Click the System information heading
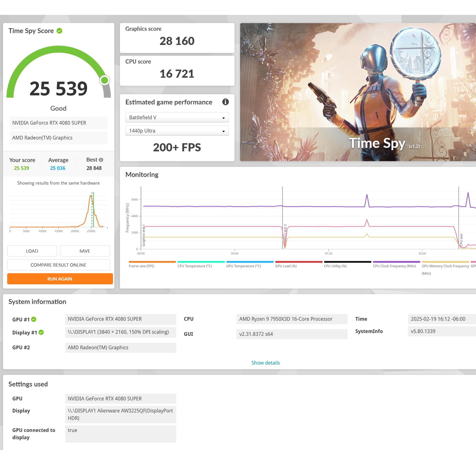Viewport: 476px width, 450px height. coord(37,302)
